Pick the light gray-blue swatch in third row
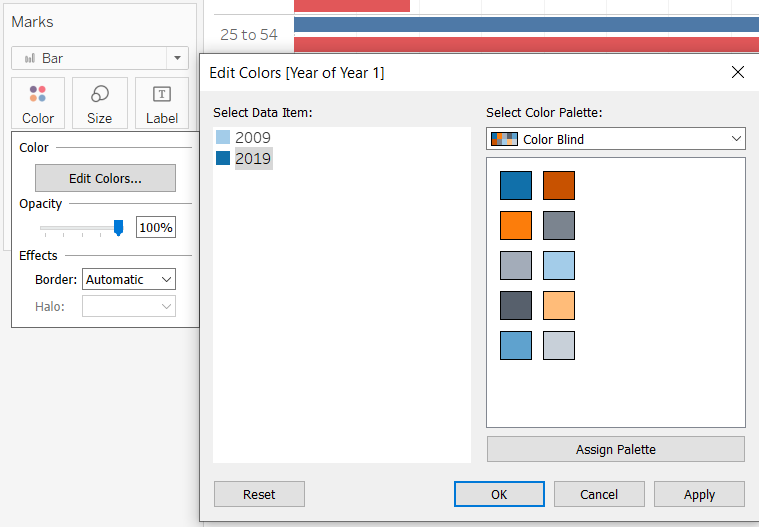Screen dimensions: 759x527 tap(516, 266)
